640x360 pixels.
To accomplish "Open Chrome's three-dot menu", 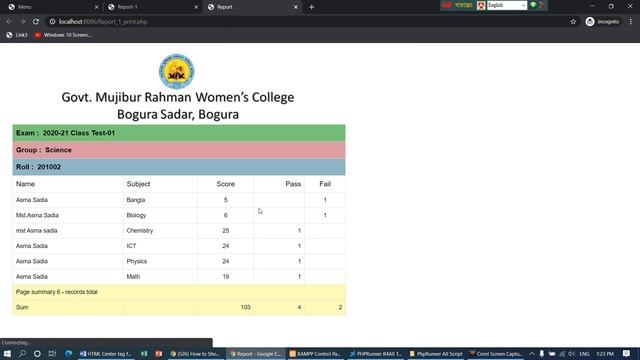I will tap(631, 22).
